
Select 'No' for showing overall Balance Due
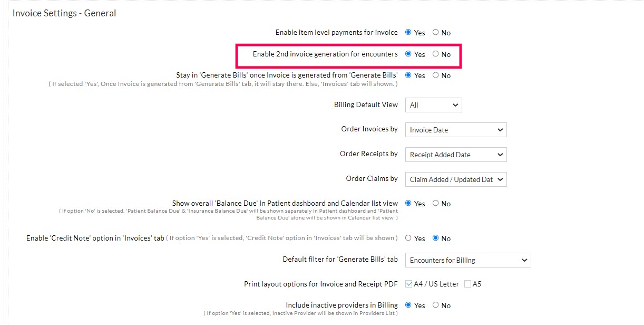click(436, 203)
